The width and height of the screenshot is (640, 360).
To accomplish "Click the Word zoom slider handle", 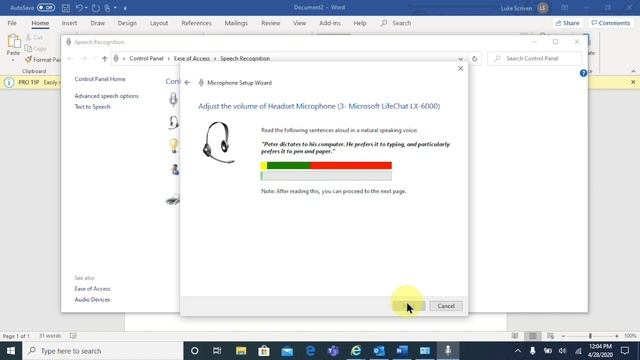I will (590, 336).
